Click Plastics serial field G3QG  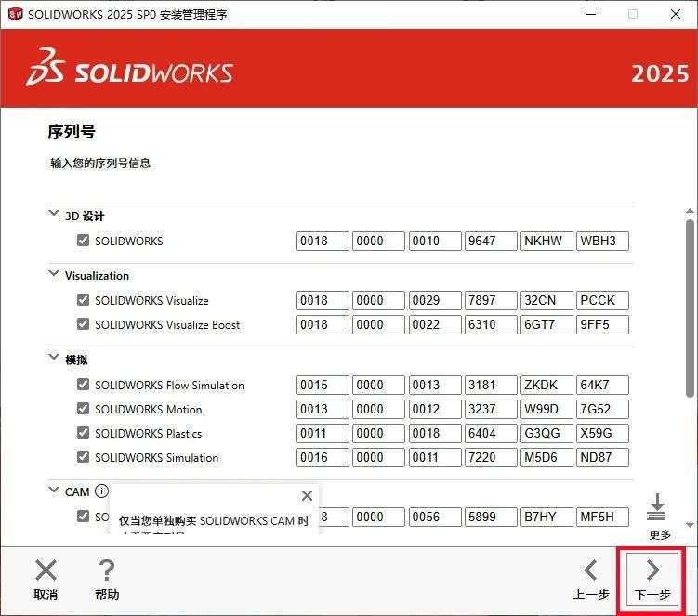click(x=547, y=433)
